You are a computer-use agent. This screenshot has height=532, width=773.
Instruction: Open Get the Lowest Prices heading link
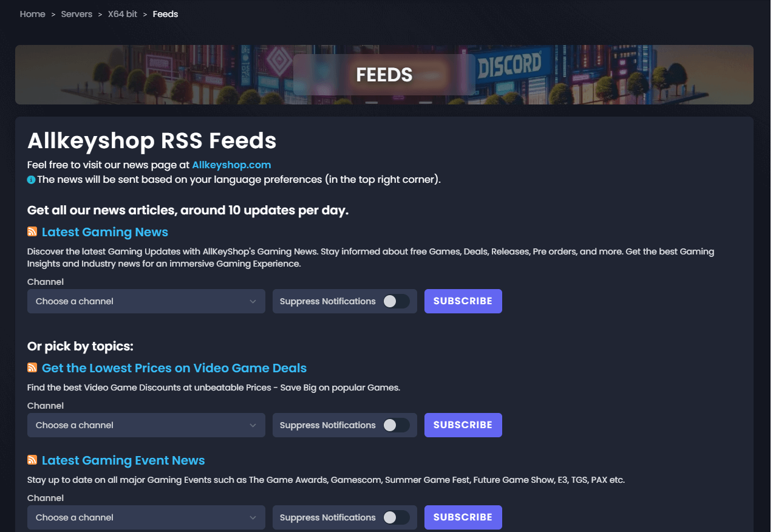coord(174,368)
